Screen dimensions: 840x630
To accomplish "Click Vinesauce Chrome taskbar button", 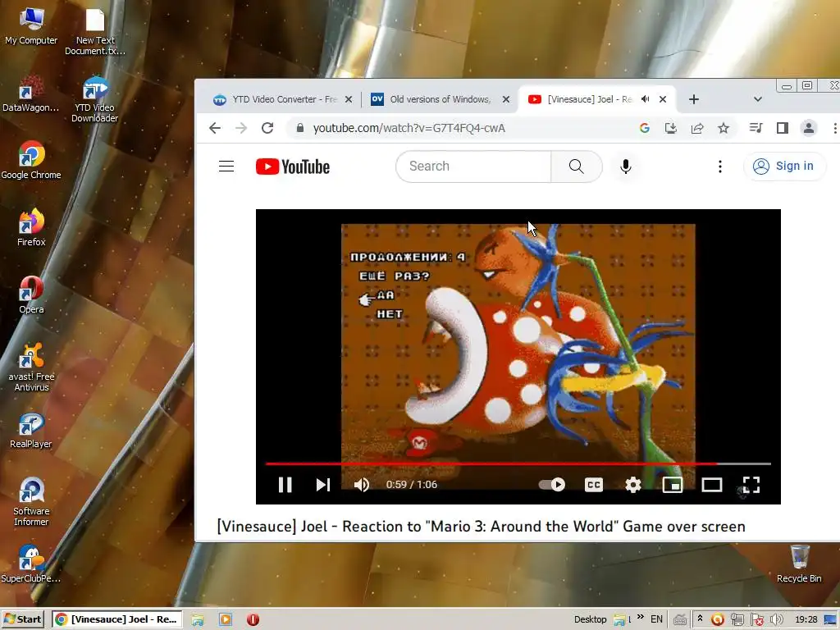I will coord(117,619).
